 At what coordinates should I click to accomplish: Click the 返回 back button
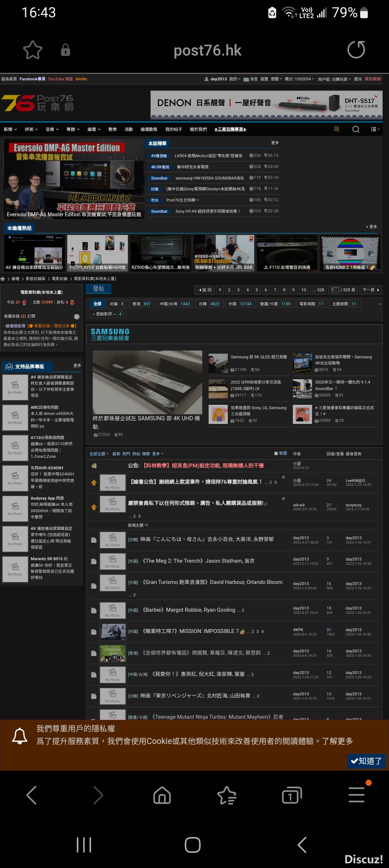[x=204, y=290]
